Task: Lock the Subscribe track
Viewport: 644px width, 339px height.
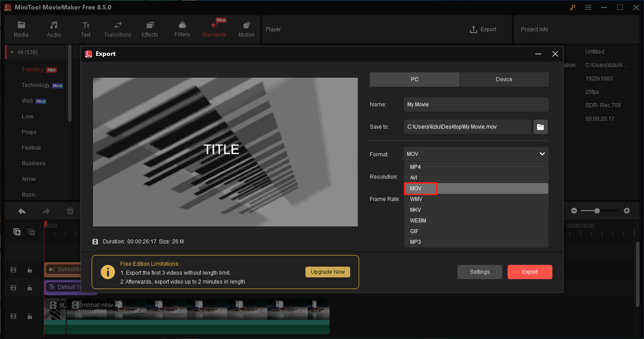Action: pyautogui.click(x=30, y=270)
